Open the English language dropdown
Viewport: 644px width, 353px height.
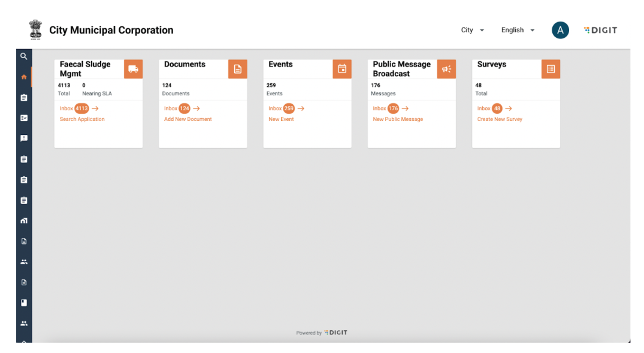[x=518, y=31]
